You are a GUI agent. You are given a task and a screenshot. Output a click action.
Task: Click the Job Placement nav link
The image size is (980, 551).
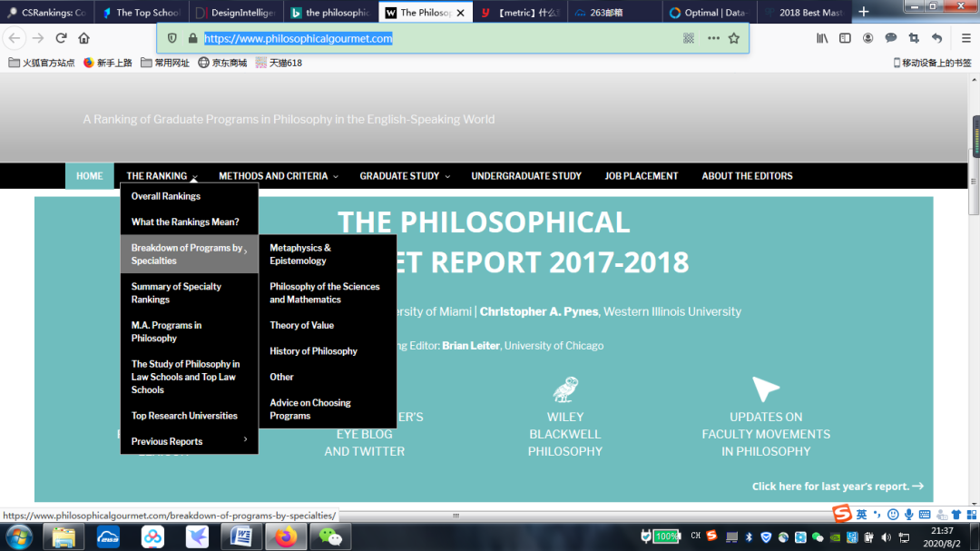click(x=641, y=176)
